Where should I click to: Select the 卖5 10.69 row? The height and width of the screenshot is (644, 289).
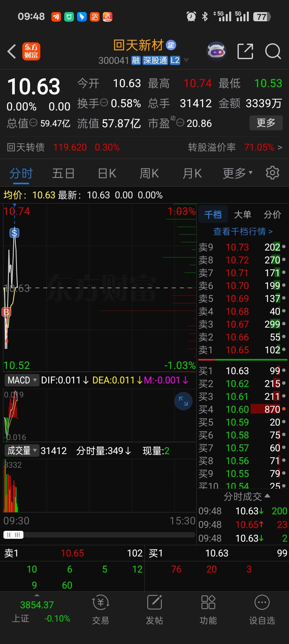click(242, 298)
